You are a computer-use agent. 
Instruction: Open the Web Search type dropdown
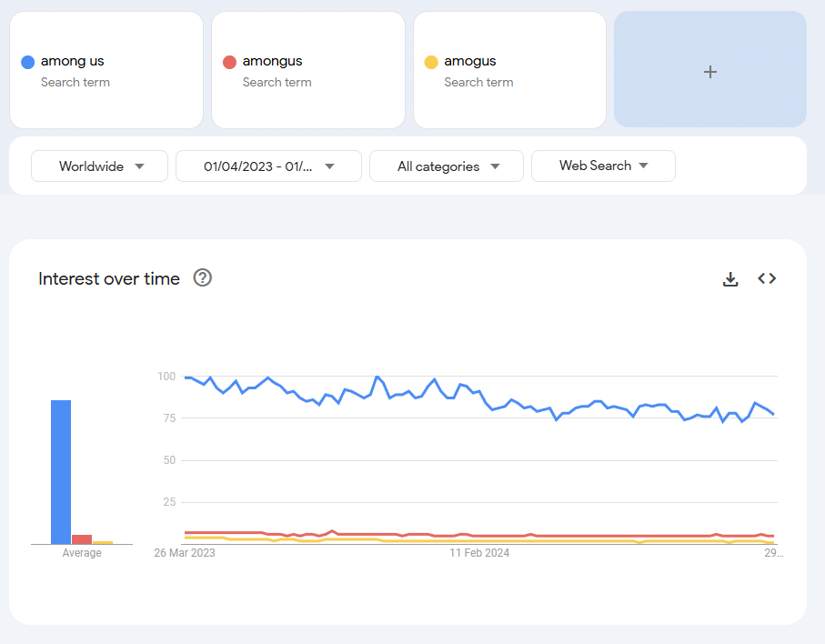click(x=603, y=166)
